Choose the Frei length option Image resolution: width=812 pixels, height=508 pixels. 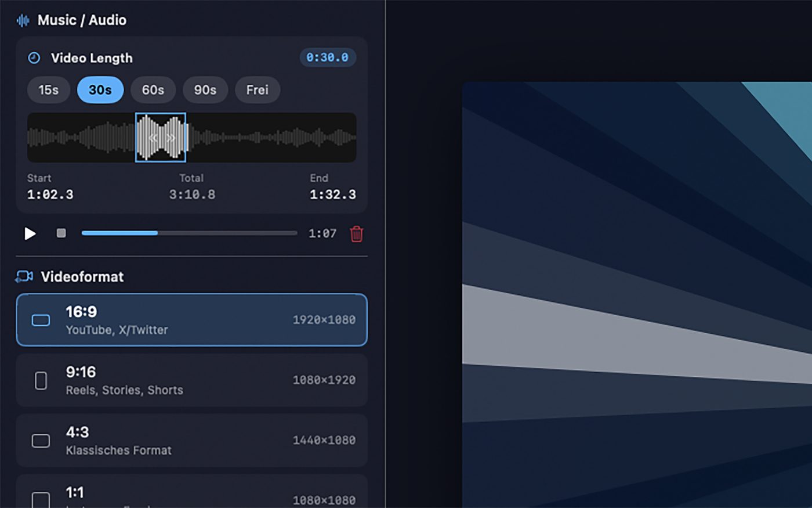(x=257, y=90)
